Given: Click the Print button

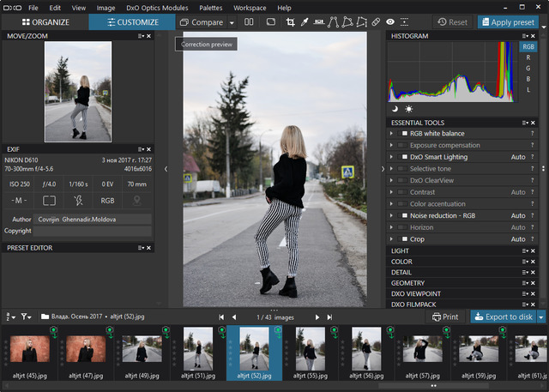Looking at the screenshot, I should pyautogui.click(x=445, y=317).
